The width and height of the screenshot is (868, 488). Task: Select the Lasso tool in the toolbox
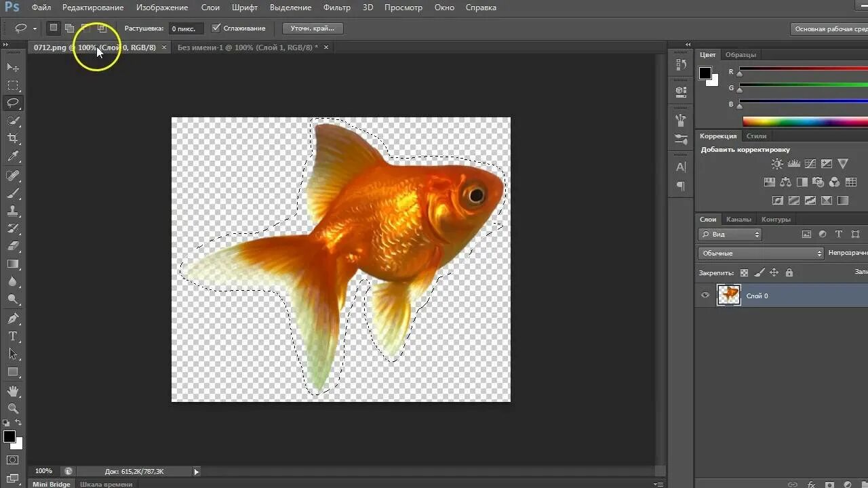click(x=13, y=103)
